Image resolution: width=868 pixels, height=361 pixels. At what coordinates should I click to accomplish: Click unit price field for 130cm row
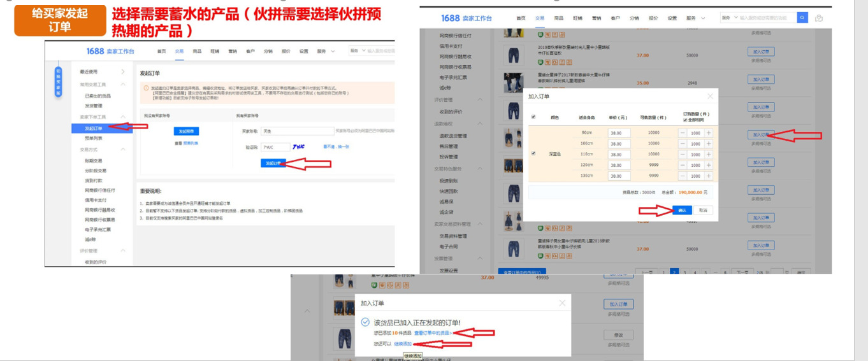[619, 176]
